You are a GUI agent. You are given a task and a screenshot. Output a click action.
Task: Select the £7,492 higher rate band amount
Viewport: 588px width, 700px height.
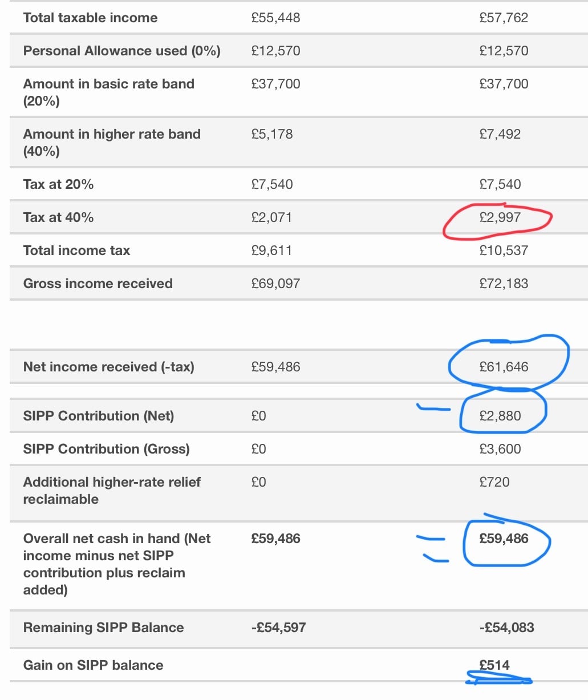pos(500,134)
